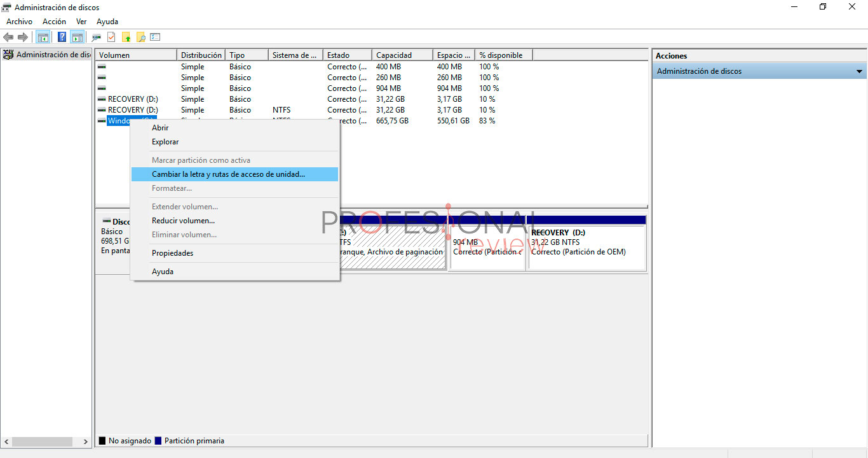Viewport: 868px width, 458px height.
Task: Click the drive icon of the 260 MB volume row
Action: click(102, 78)
